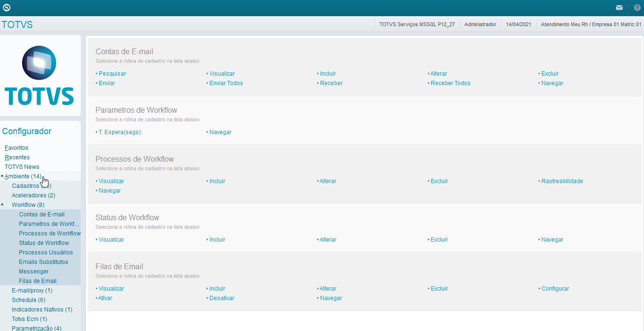Image resolution: width=644 pixels, height=331 pixels.
Task: Click the Configurar link
Action: pos(555,289)
